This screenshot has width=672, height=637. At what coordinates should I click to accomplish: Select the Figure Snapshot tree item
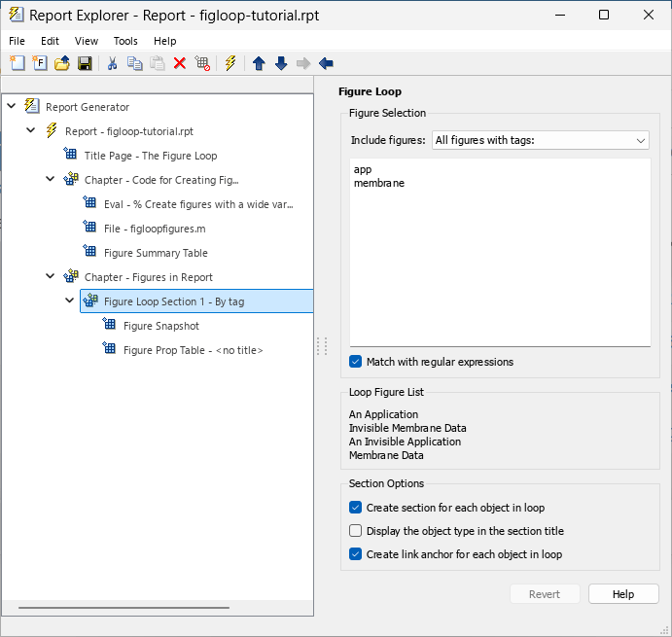point(160,326)
